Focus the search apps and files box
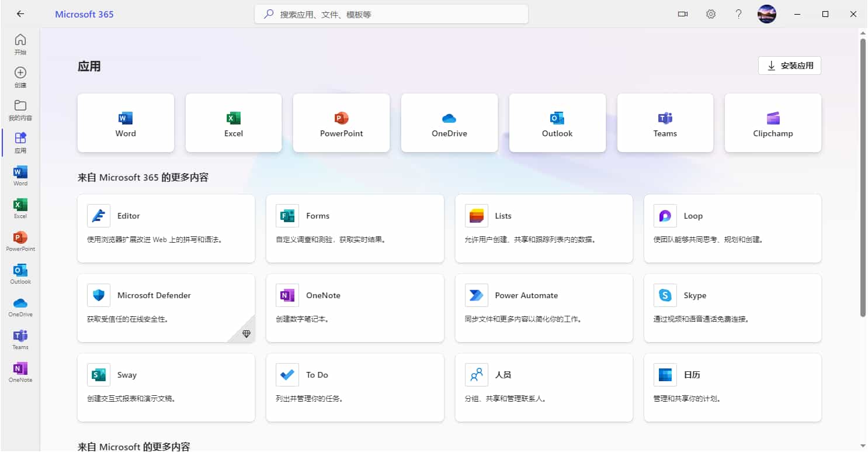The width and height of the screenshot is (868, 452). point(391,14)
